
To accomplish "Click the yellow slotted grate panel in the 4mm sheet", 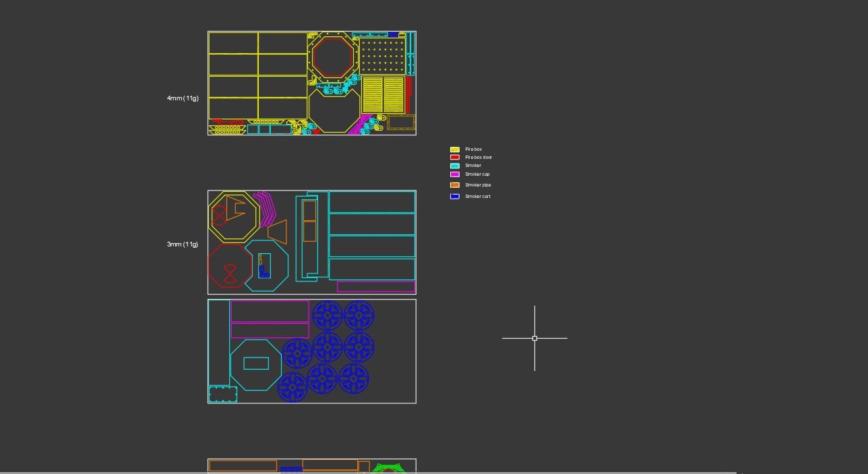I will click(383, 94).
